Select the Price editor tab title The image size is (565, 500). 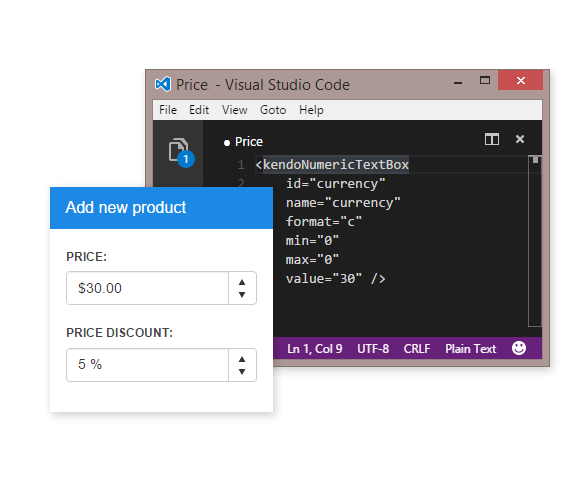coord(249,142)
